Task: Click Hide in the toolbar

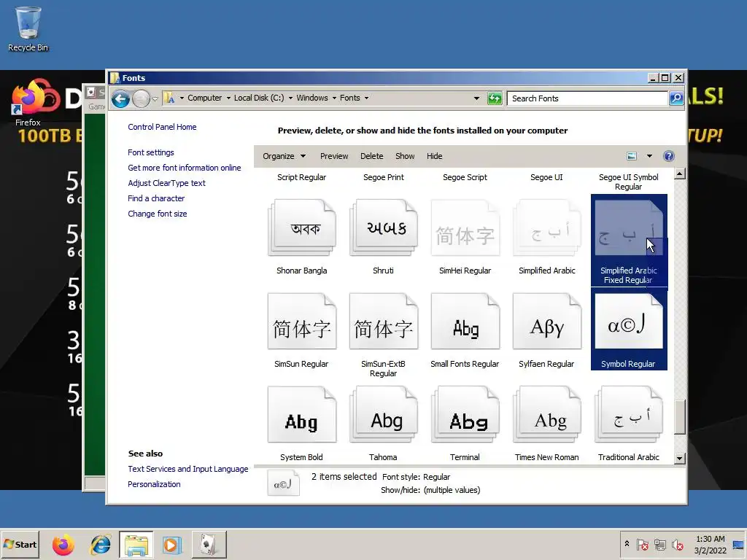Action: (435, 156)
